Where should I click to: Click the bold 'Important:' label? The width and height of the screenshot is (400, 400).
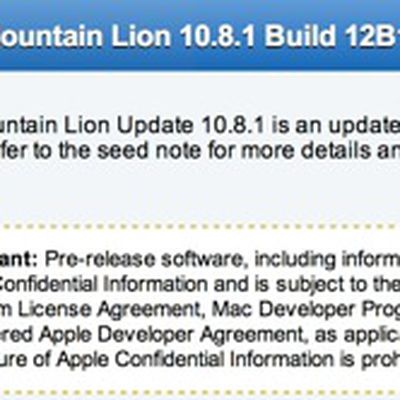pos(19,259)
